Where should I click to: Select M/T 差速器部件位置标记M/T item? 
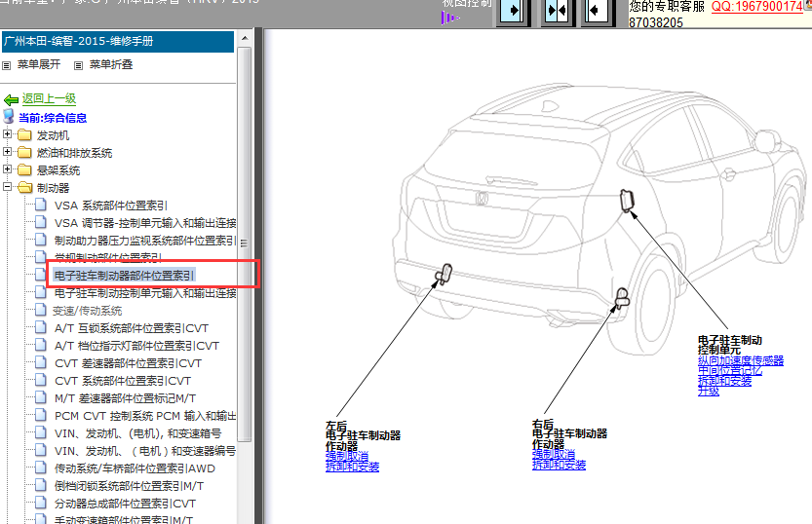click(125, 398)
